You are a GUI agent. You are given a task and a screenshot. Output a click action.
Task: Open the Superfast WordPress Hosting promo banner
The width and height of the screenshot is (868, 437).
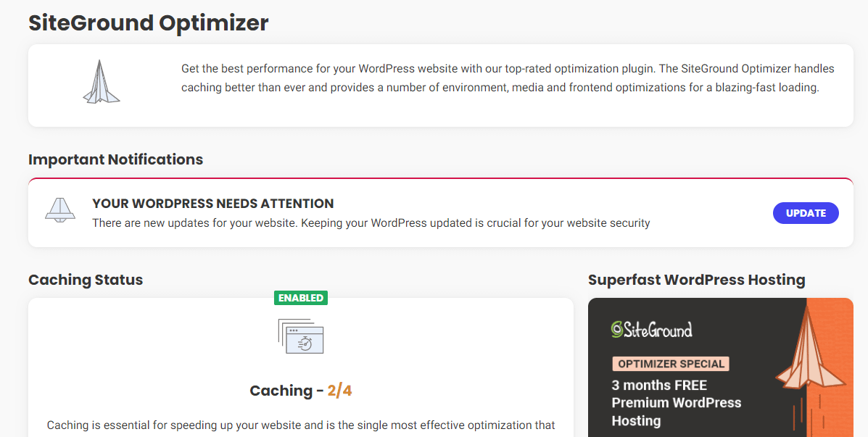[x=721, y=366]
